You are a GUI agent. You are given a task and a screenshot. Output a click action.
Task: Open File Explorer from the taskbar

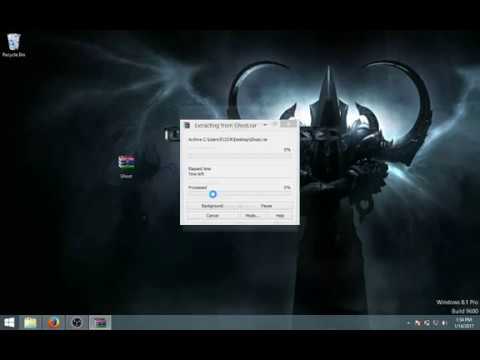tap(30, 323)
